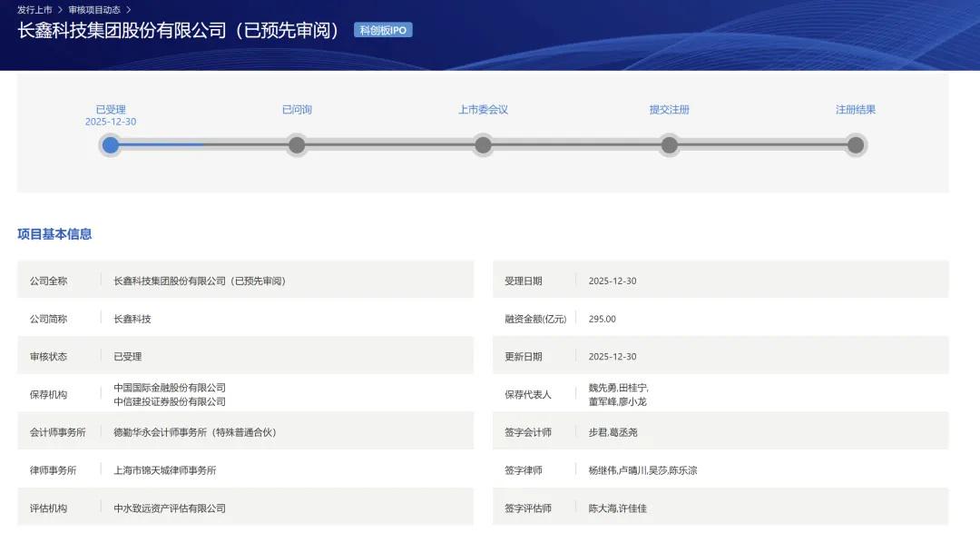Click appraiser 中水致远资产评估有限公司
This screenshot has height=543, width=980.
click(x=170, y=508)
